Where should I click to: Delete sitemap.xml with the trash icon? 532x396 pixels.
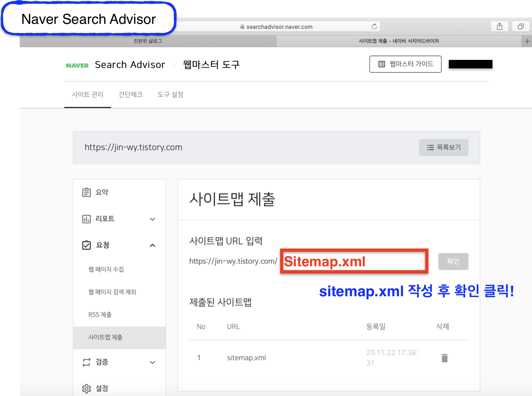click(x=444, y=358)
